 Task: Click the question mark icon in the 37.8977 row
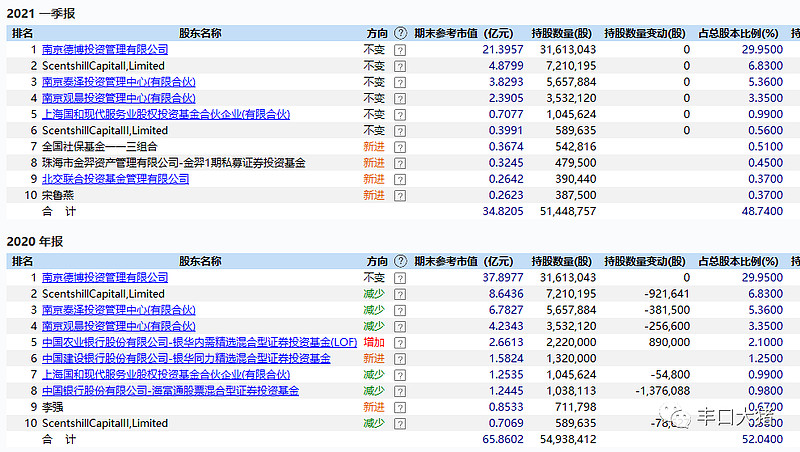(400, 278)
